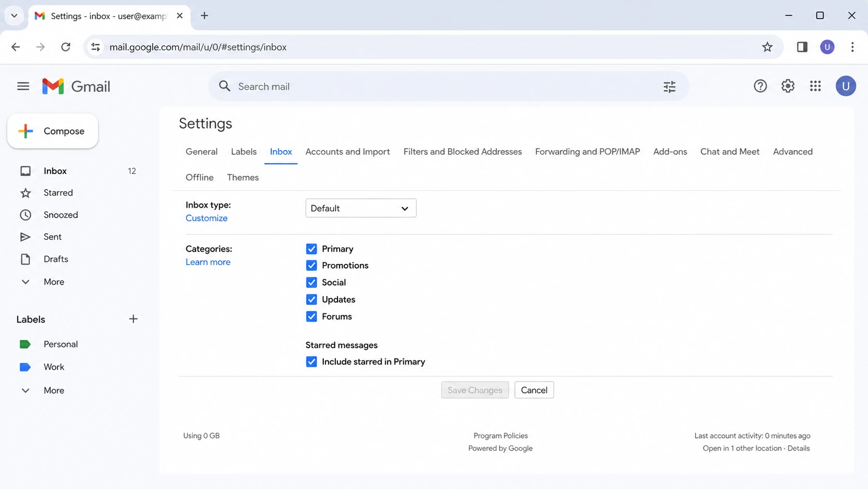Click the Save Changes button
Viewport: 868px width, 489px height.
click(474, 390)
